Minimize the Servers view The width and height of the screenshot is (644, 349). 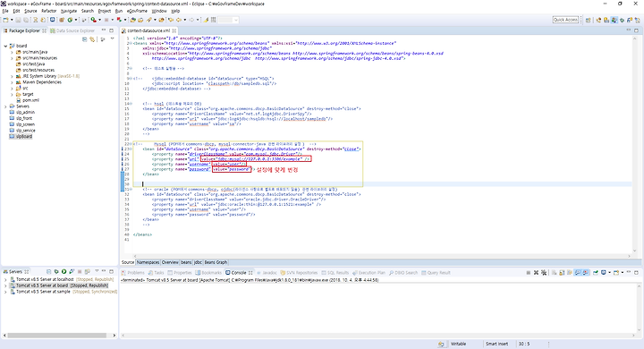[x=104, y=271]
